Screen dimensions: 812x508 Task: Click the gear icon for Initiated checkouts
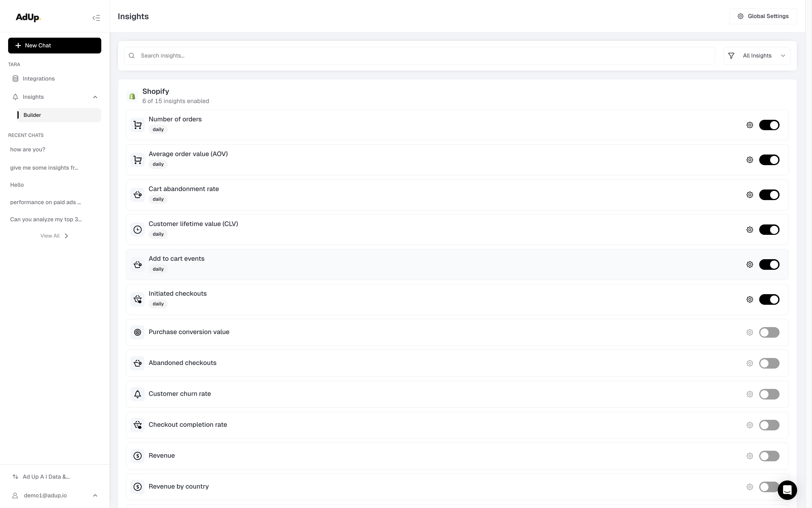(x=750, y=299)
